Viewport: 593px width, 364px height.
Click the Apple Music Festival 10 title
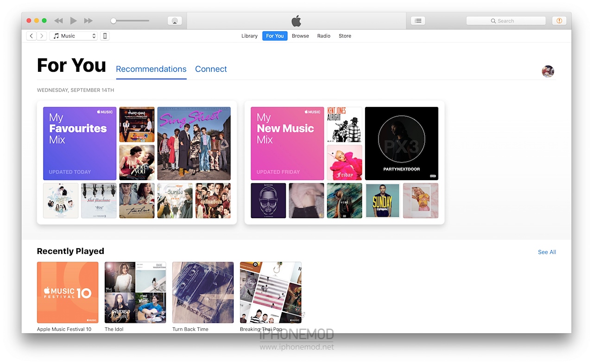pos(64,329)
